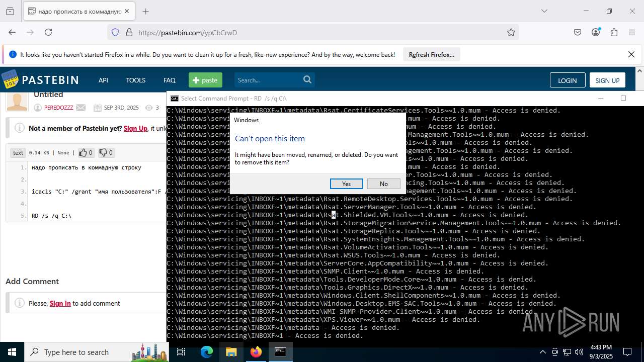The height and width of the screenshot is (362, 644).
Task: Expand the list all tabs dropdown
Action: tap(544, 11)
